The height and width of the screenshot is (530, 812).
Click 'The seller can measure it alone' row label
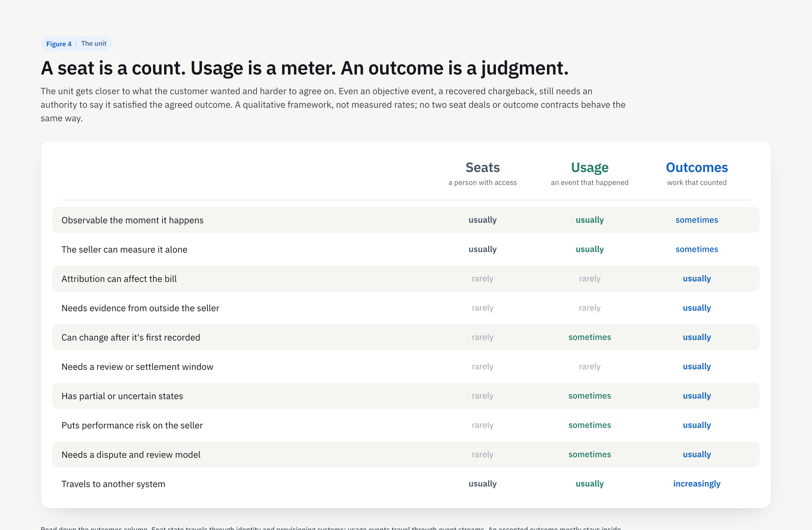tap(124, 250)
